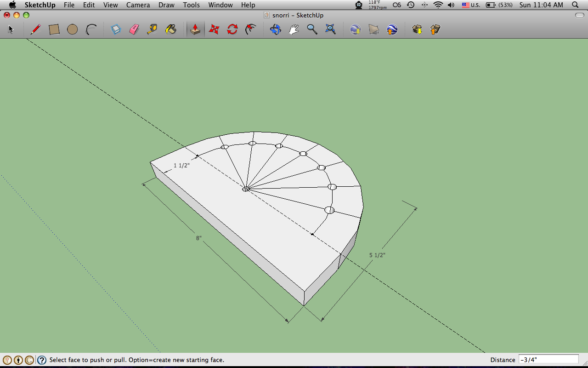588x368 pixels.
Task: Open the Help menu
Action: [x=248, y=5]
